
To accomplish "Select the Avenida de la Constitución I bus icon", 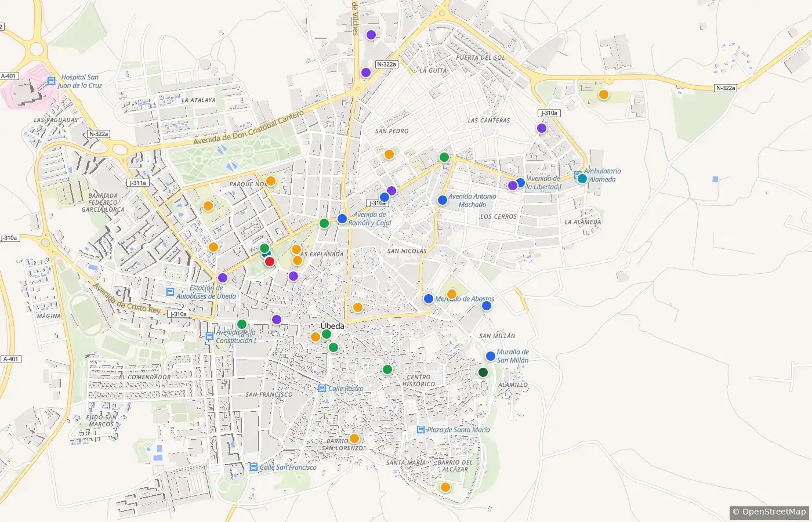I will pos(209,336).
